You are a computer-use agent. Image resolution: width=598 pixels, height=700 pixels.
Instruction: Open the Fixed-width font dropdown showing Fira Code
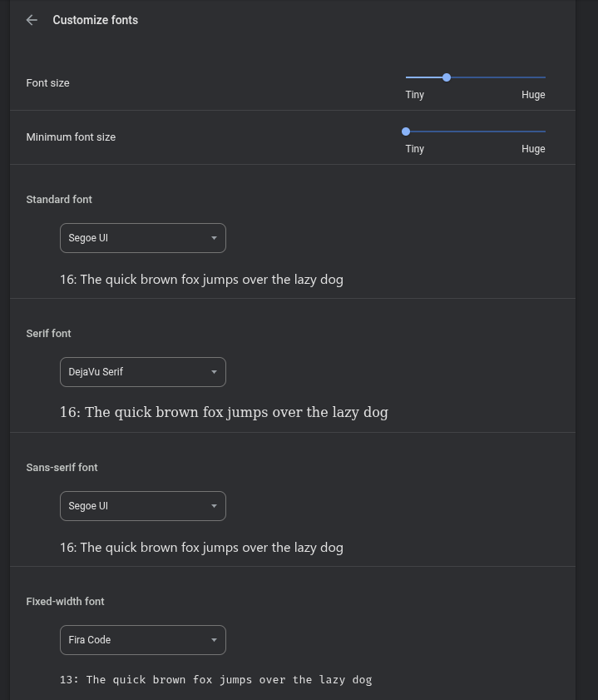pyautogui.click(x=142, y=640)
